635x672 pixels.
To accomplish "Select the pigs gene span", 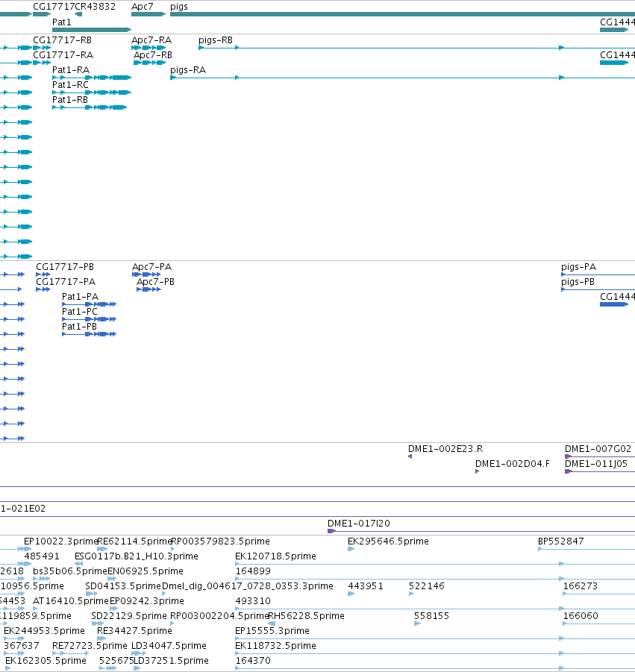I will (402, 14).
